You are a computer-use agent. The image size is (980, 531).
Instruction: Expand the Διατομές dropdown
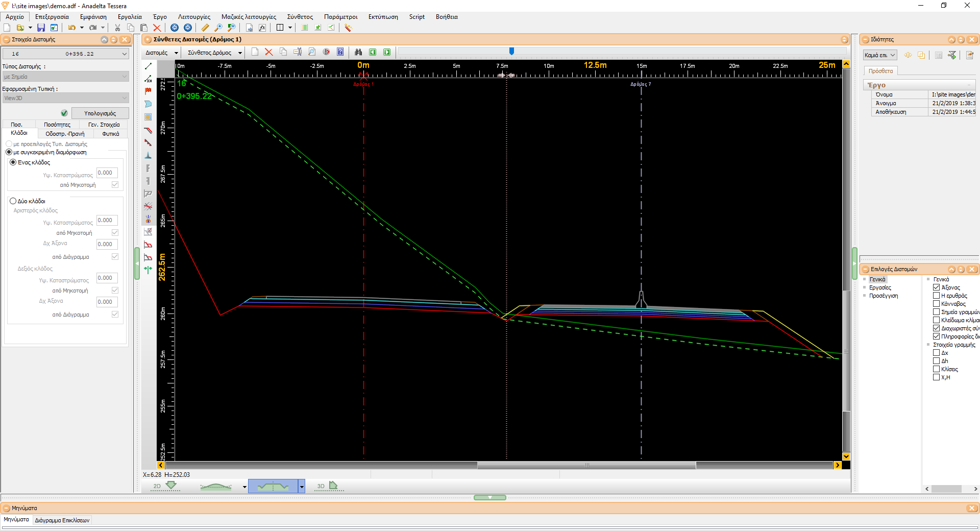(162, 53)
